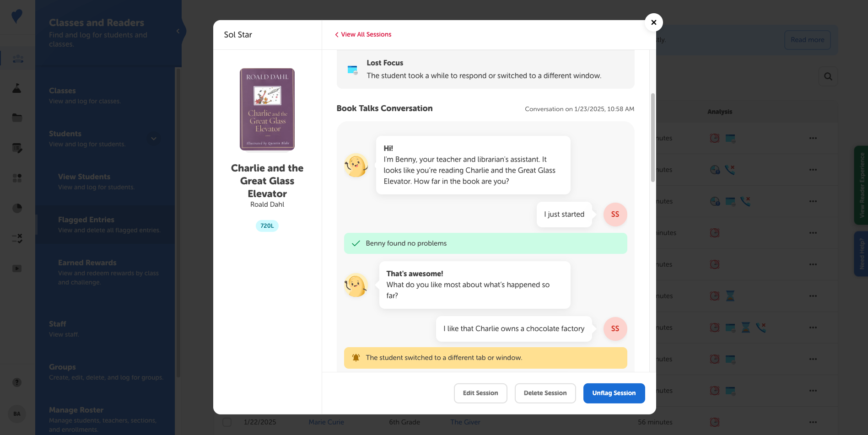Click the Lost Focus window icon
Viewport: 868px width, 435px height.
coord(352,70)
